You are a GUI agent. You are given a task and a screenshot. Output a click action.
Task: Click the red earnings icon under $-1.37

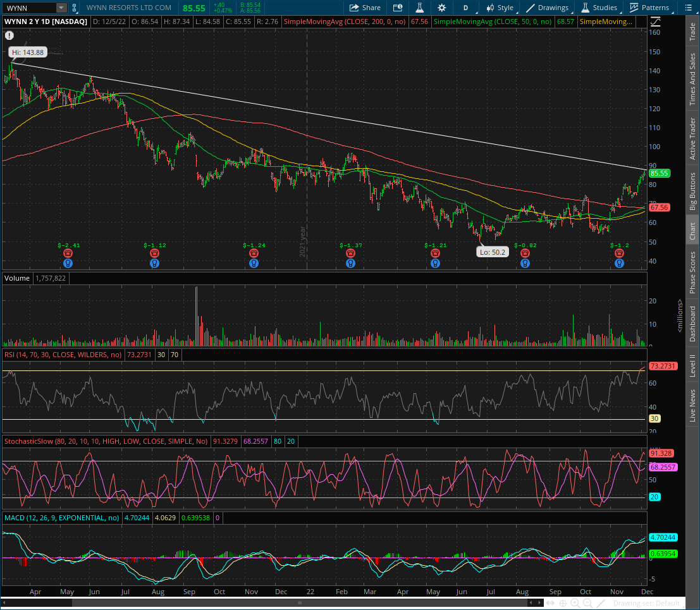click(350, 253)
